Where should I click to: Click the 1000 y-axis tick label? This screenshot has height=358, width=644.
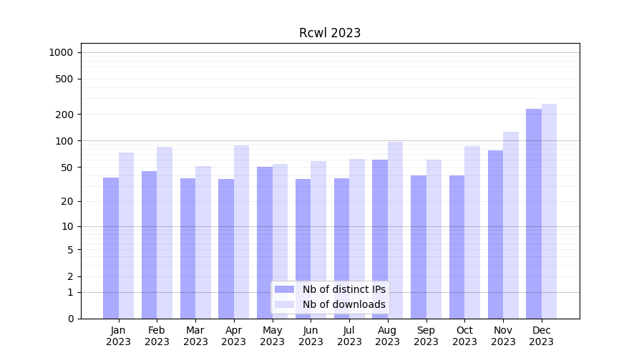pos(61,52)
